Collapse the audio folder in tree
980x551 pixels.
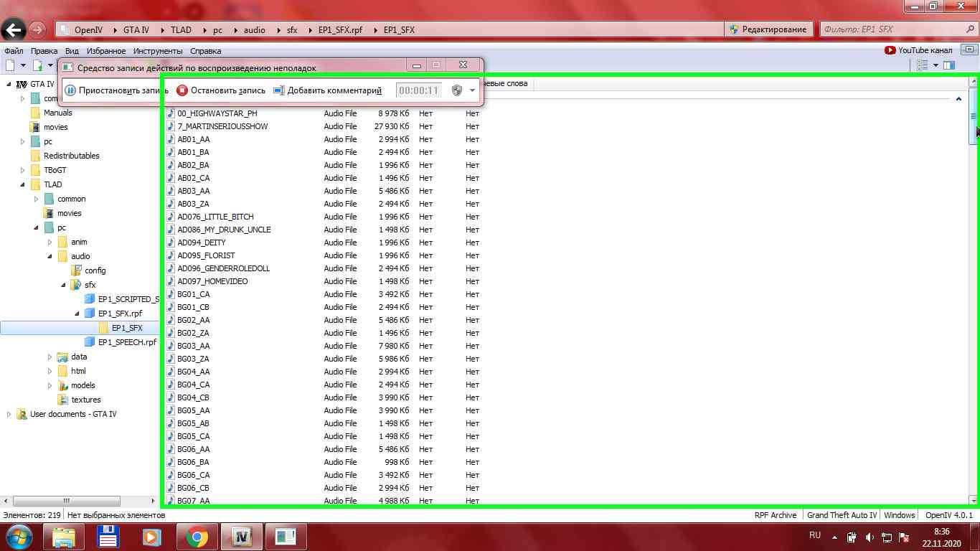pos(50,256)
